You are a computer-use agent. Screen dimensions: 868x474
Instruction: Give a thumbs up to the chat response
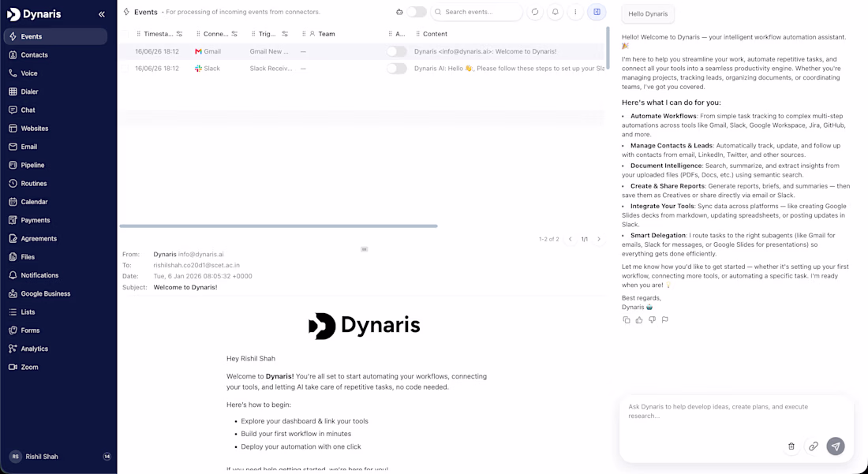639,319
